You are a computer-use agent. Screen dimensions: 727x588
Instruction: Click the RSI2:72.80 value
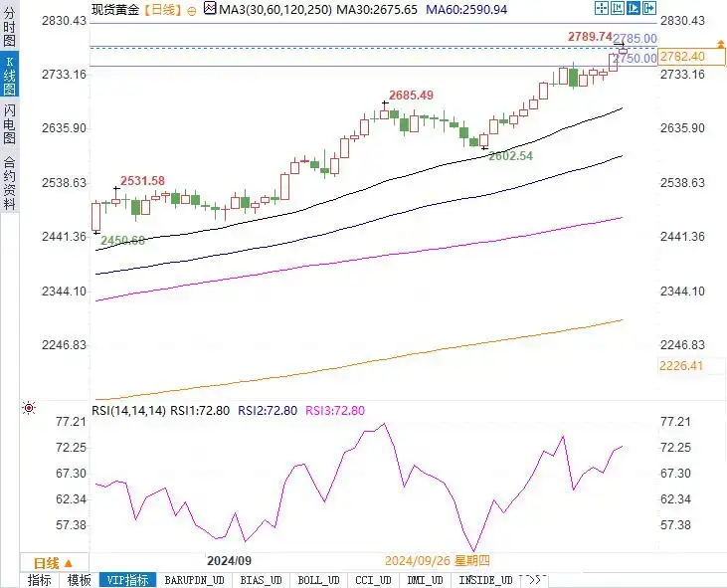click(268, 410)
